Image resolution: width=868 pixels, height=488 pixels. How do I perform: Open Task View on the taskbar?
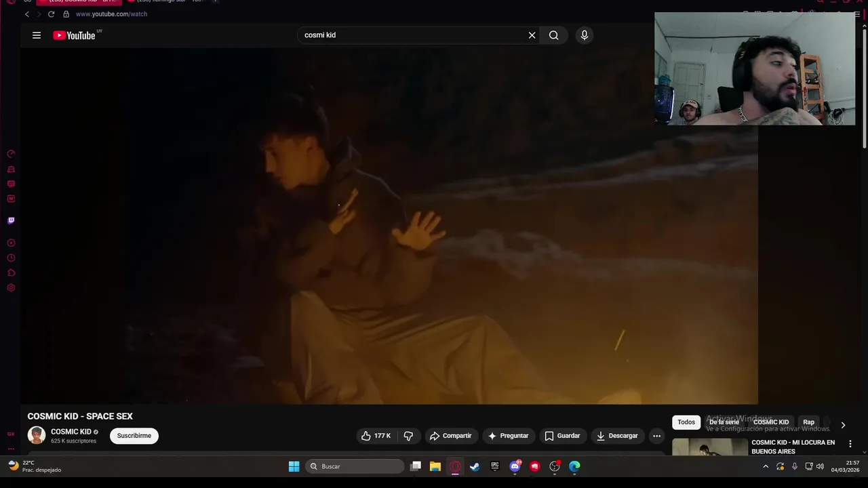(416, 466)
